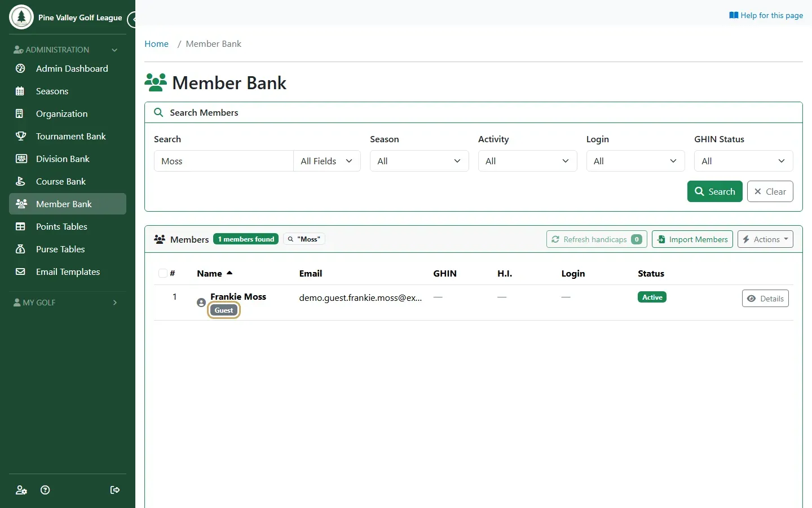Viewport: 812px width, 508px height.
Task: Sort by the Name column header
Action: click(x=215, y=273)
